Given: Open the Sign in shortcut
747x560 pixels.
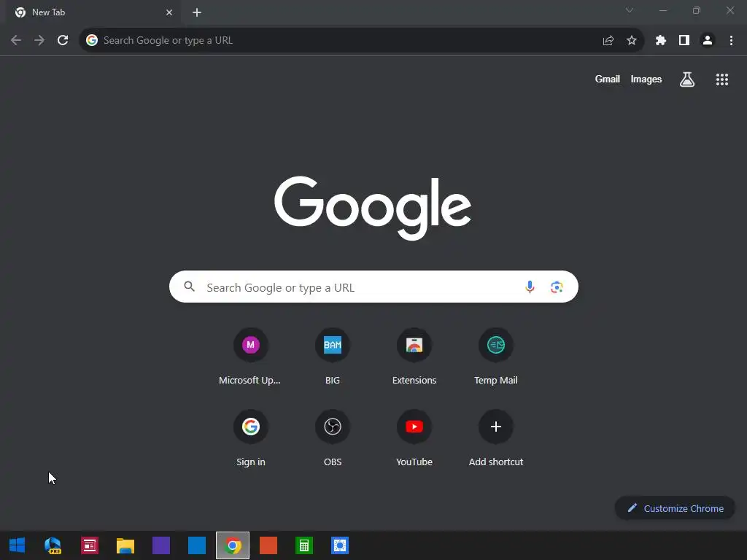Looking at the screenshot, I should [251, 438].
